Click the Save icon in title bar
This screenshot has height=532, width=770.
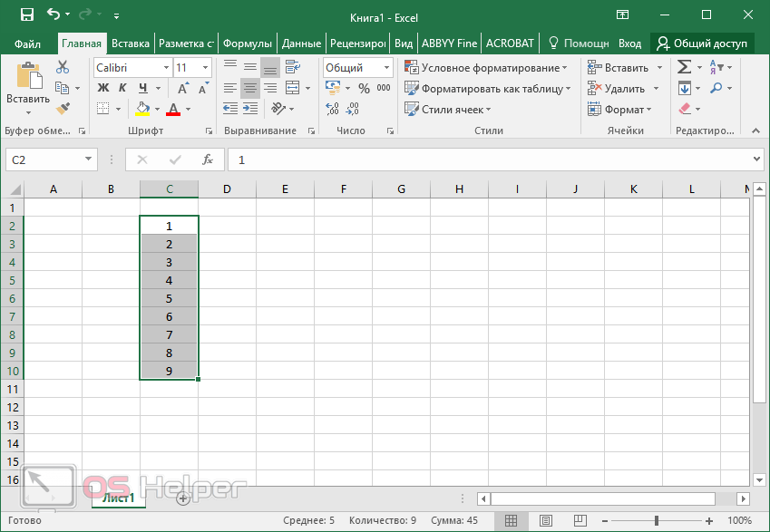click(26, 15)
